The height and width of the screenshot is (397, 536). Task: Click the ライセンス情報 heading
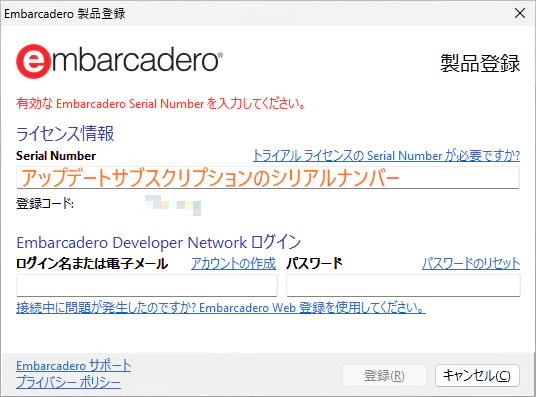65,133
